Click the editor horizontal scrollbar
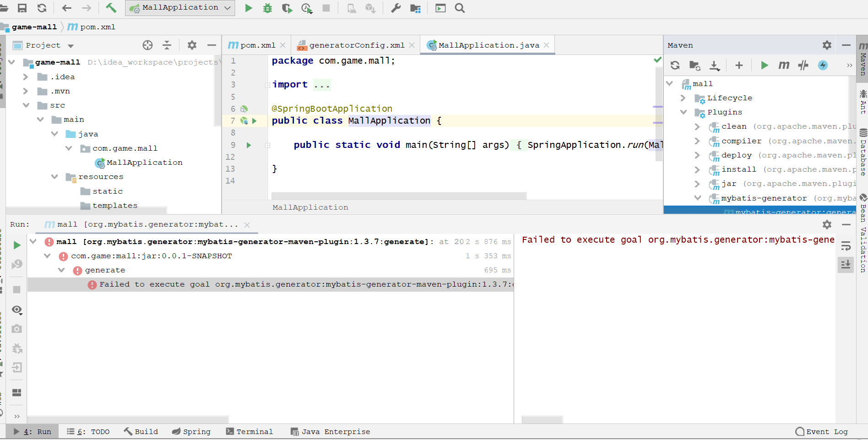The image size is (868, 440). 399,196
